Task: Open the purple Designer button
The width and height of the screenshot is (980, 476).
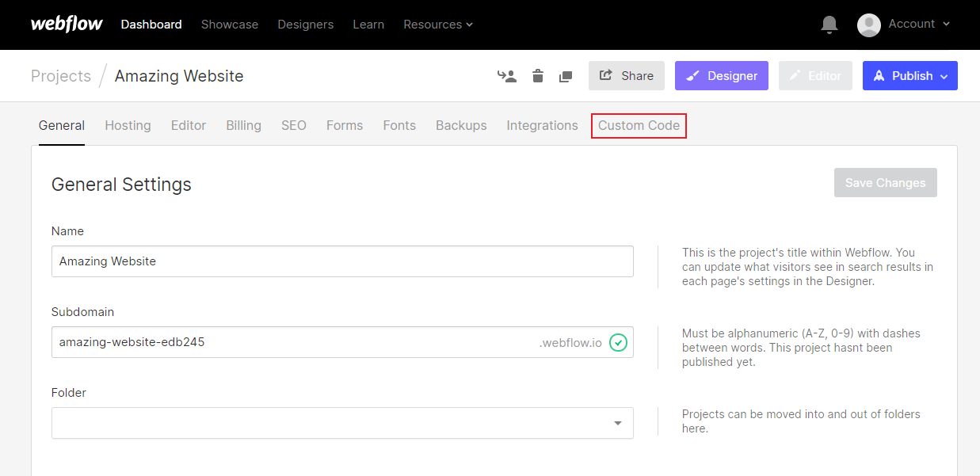Action: tap(722, 76)
